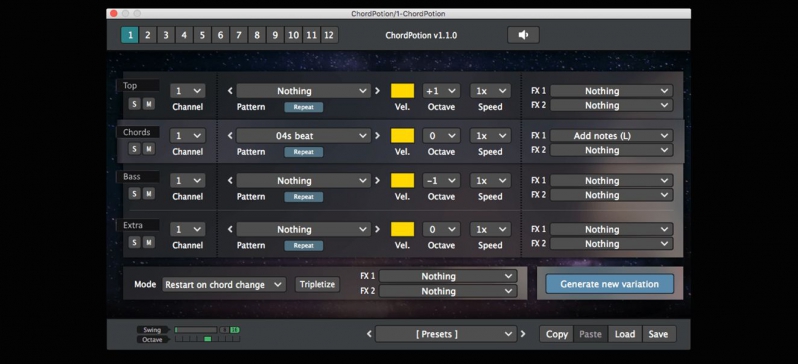Go to next pattern in Top row
Viewport: 798px width, 364px height.
377,91
